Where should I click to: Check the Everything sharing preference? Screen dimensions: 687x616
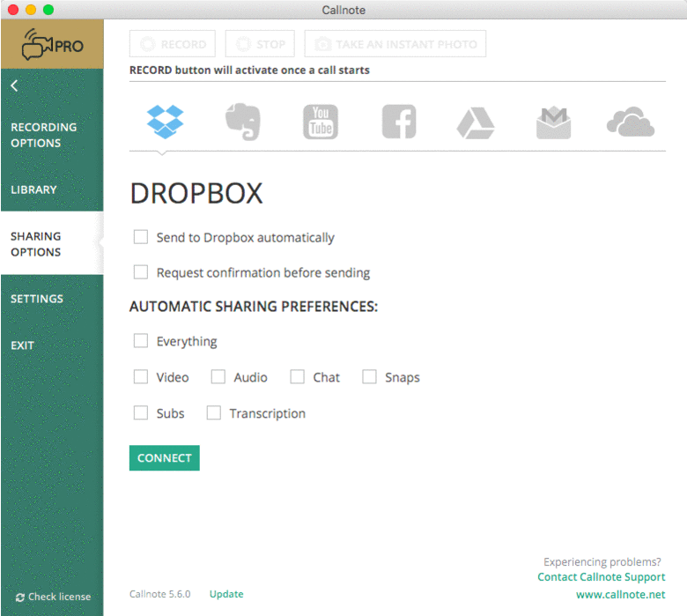141,341
